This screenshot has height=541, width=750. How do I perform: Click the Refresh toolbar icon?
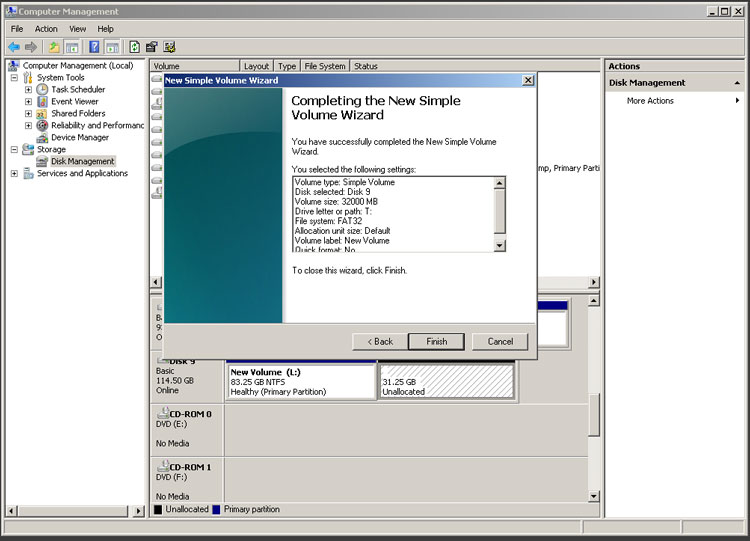(135, 47)
